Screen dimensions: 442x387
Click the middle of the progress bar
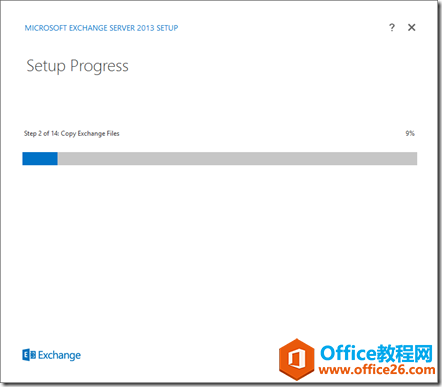tap(220, 159)
